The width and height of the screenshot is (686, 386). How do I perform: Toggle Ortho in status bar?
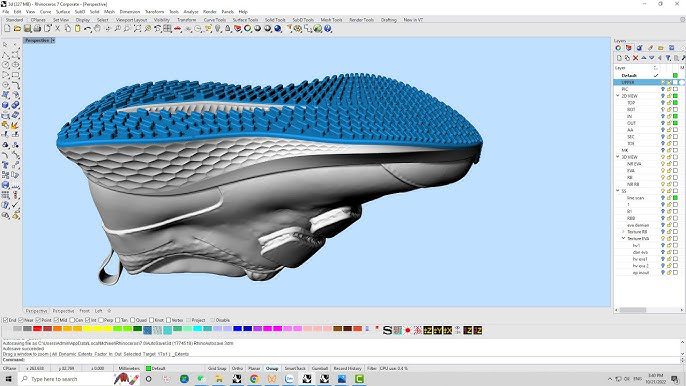click(237, 368)
